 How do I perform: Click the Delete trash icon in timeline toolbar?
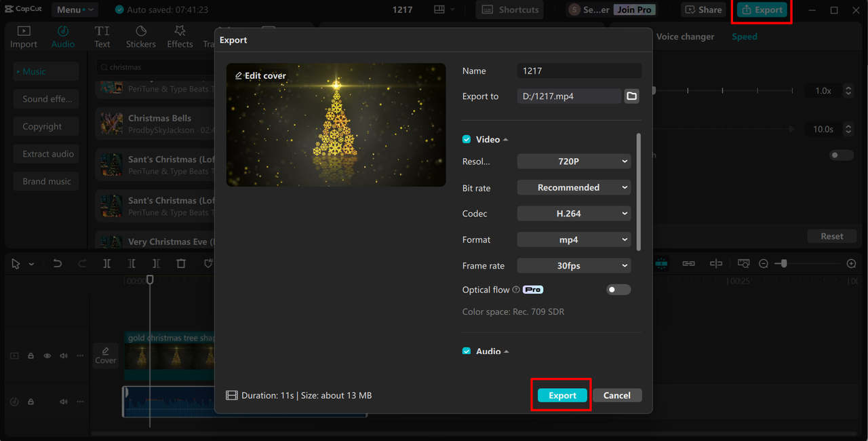[181, 264]
